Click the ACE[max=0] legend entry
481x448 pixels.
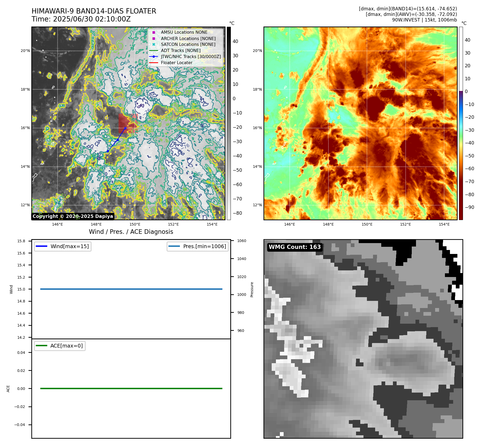60,346
